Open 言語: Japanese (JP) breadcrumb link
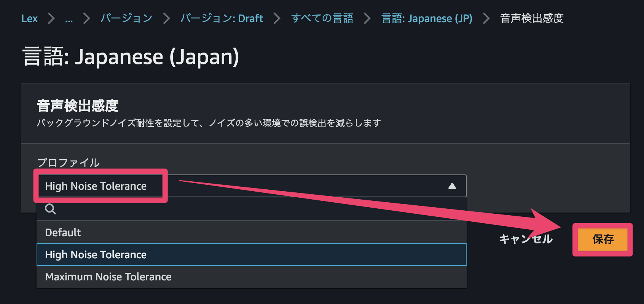The image size is (644, 304). (x=427, y=18)
